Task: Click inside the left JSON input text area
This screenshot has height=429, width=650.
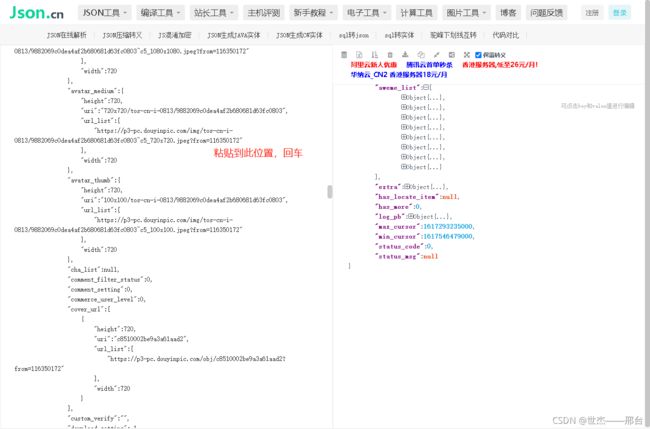Action: click(166, 236)
